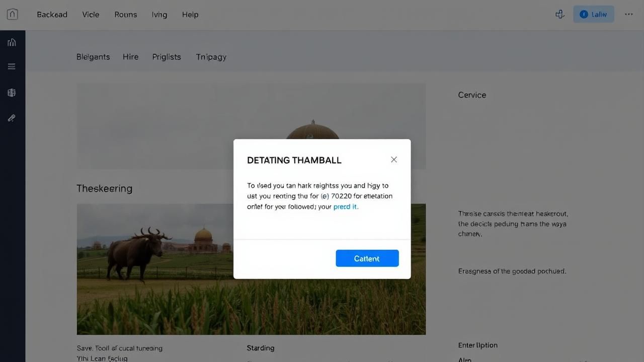Close the Detating Thamball dialog

point(393,159)
